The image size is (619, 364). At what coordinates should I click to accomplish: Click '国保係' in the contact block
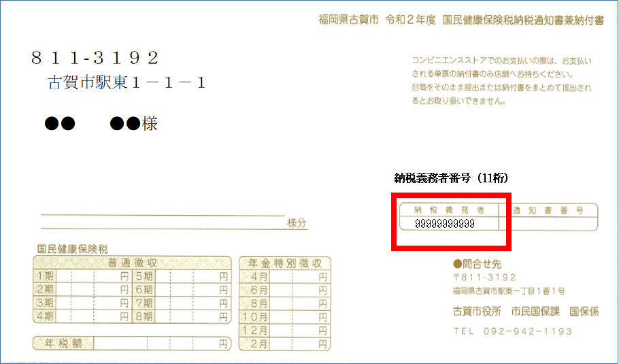point(584,312)
